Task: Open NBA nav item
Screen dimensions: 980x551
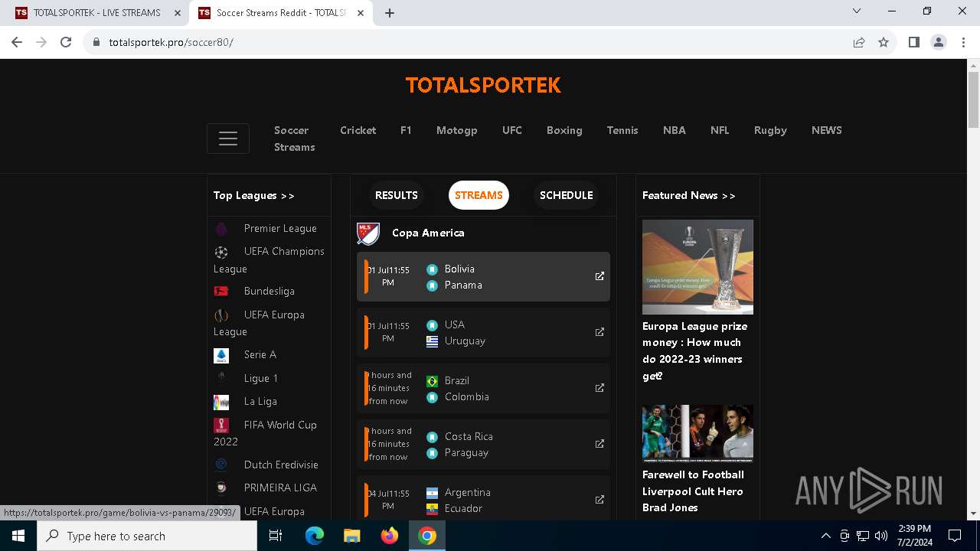Action: tap(675, 130)
